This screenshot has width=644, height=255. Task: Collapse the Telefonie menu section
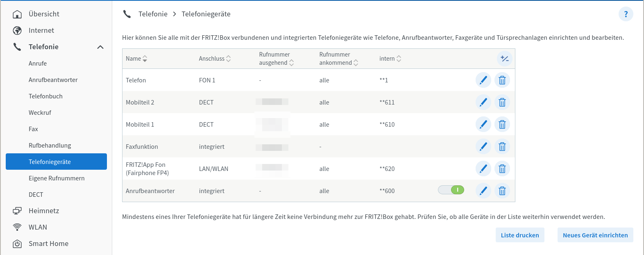100,47
